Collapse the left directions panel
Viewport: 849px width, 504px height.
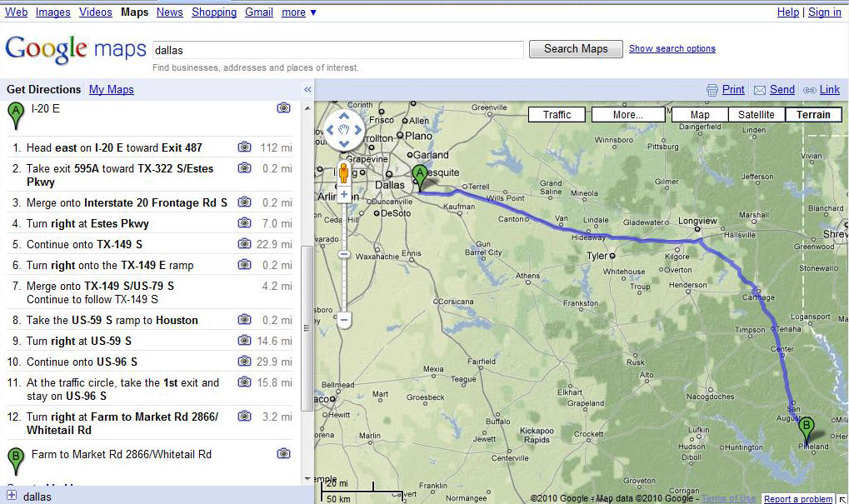click(307, 90)
